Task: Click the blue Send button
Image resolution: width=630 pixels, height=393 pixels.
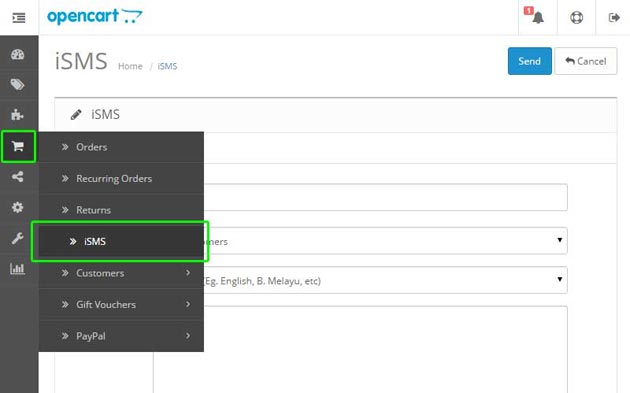Action: coord(530,61)
